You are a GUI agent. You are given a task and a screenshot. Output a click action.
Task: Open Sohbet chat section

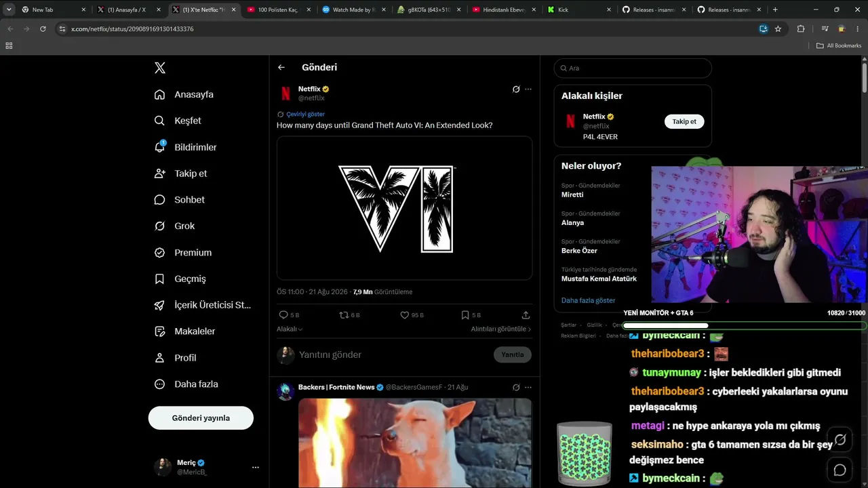(179, 200)
